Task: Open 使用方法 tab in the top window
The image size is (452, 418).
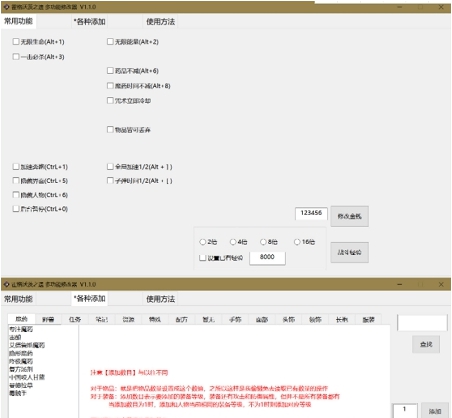Action: pyautogui.click(x=160, y=22)
